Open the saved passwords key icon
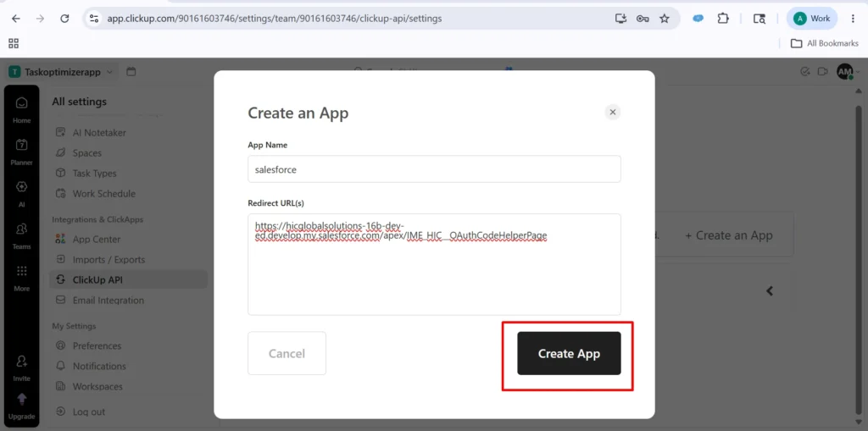The height and width of the screenshot is (431, 868). [643, 19]
